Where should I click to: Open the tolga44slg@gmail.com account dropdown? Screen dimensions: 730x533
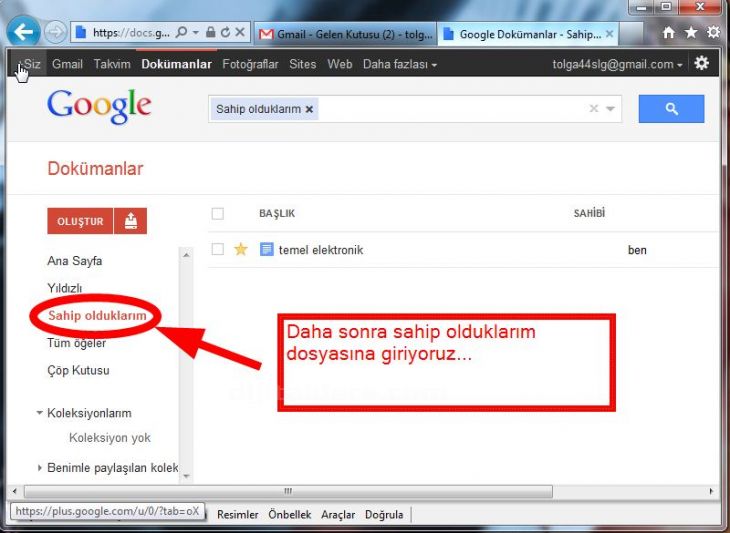pyautogui.click(x=617, y=64)
